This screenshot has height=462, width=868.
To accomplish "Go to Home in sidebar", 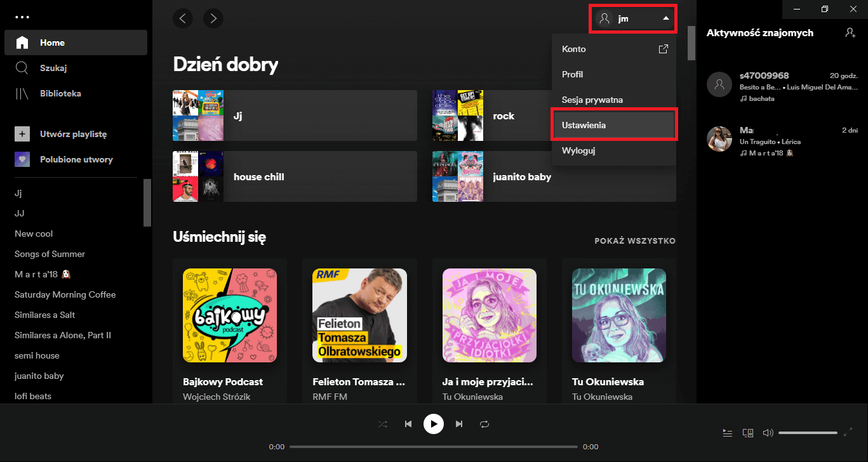I will click(x=76, y=43).
